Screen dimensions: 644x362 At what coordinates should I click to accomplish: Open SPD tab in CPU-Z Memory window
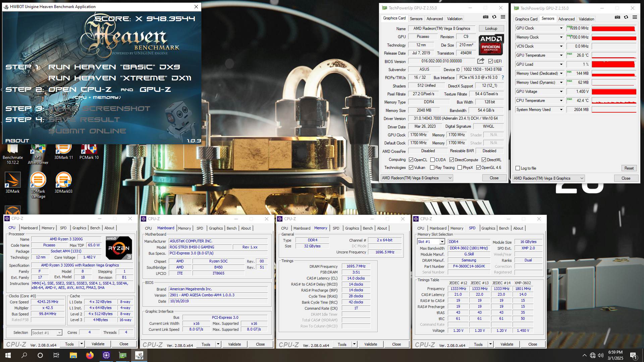click(x=336, y=228)
